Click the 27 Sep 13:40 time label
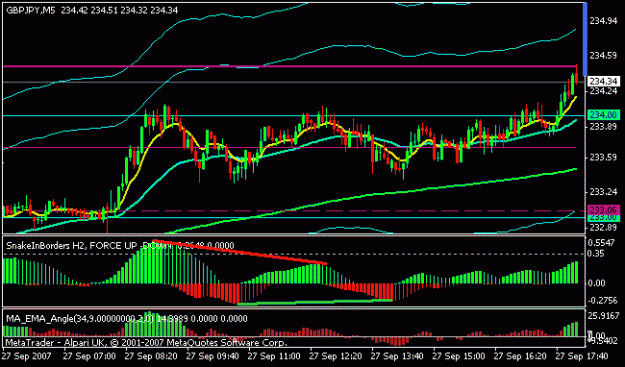 [397, 356]
